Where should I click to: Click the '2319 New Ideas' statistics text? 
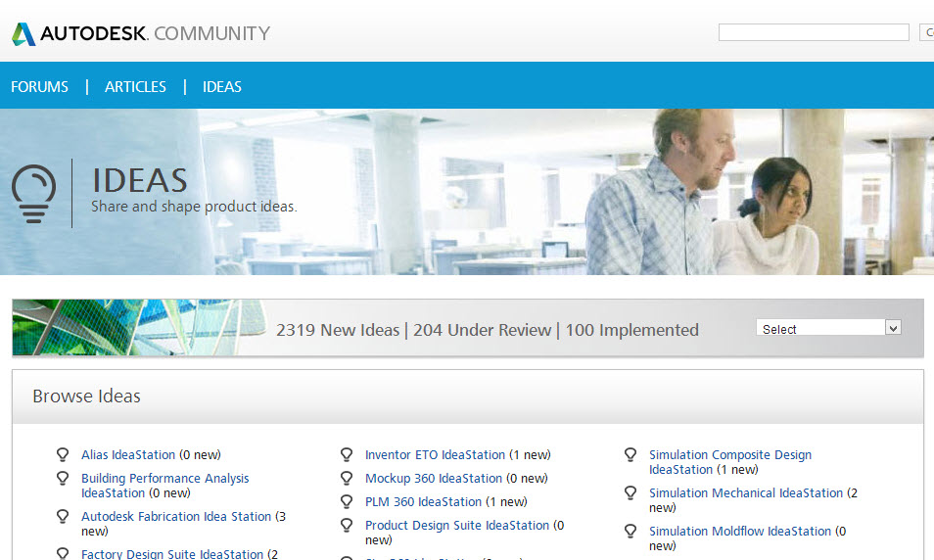coord(338,330)
